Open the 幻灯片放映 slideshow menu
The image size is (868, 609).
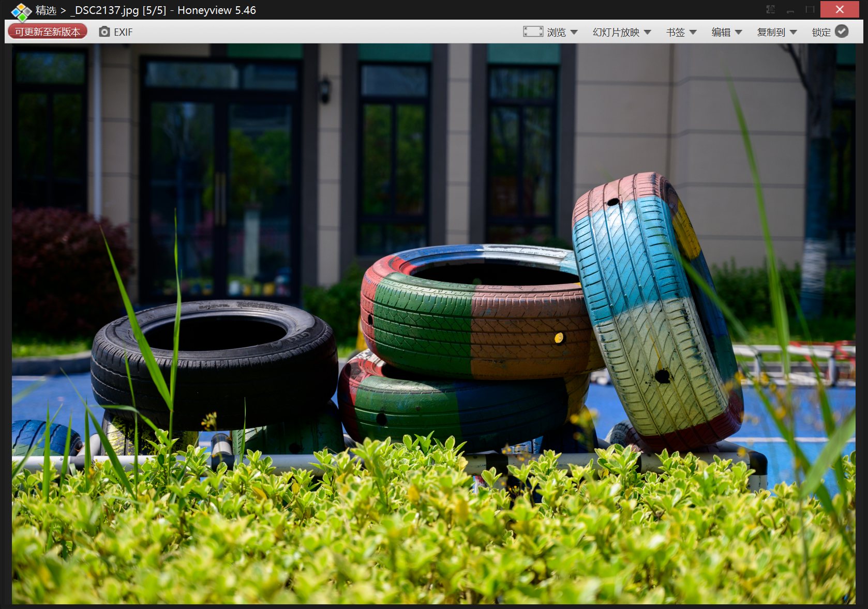click(616, 32)
